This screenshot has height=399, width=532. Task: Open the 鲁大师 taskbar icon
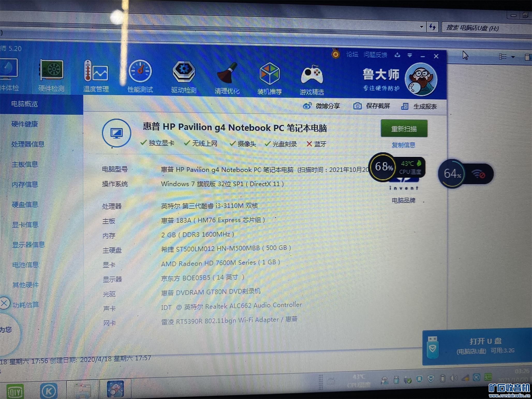pyautogui.click(x=115, y=389)
